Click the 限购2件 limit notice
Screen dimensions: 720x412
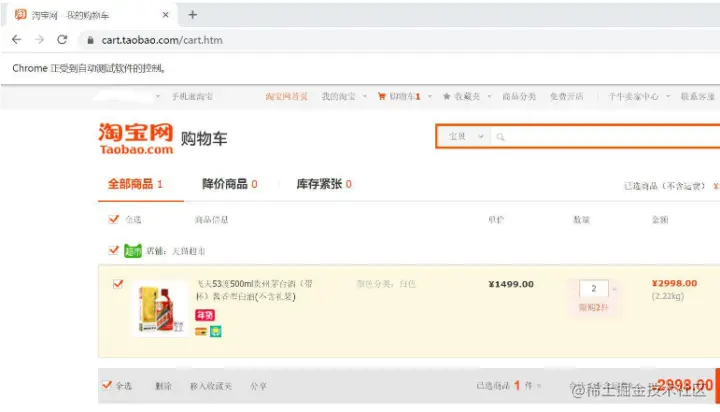pyautogui.click(x=593, y=307)
